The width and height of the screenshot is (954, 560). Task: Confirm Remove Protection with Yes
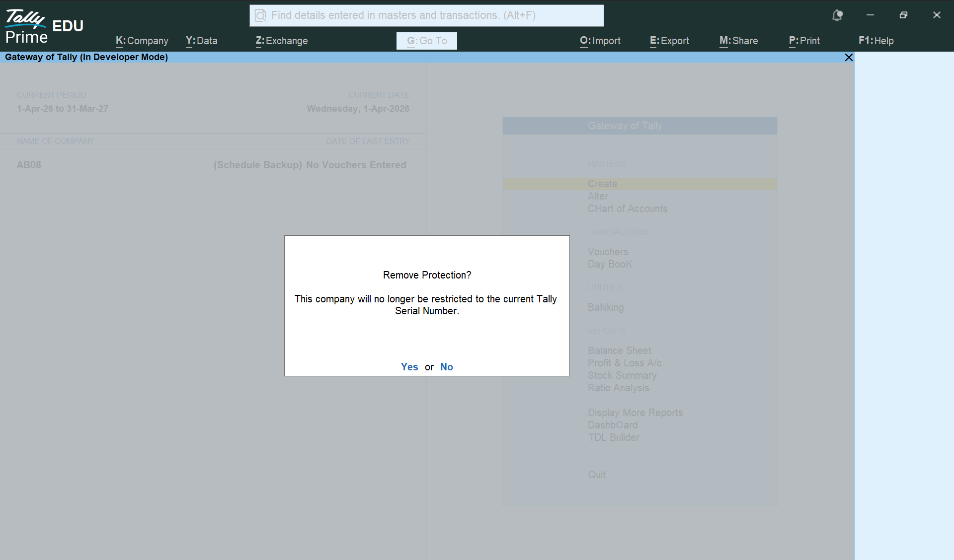click(409, 367)
